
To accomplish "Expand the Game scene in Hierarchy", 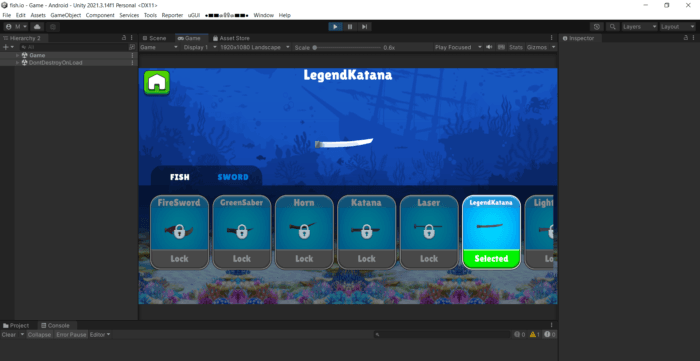I will (17, 55).
